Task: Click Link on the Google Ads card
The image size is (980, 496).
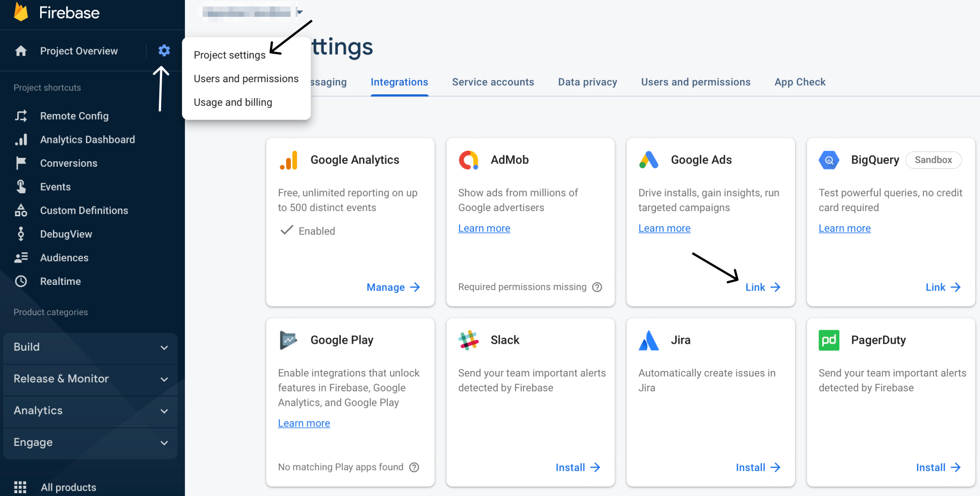Action: pyautogui.click(x=762, y=287)
